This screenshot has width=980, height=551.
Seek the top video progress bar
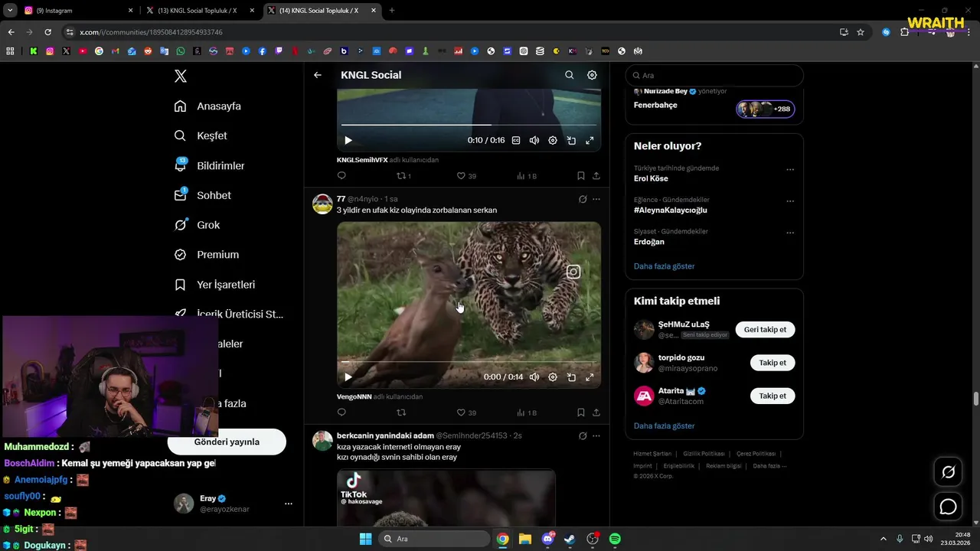(469, 125)
